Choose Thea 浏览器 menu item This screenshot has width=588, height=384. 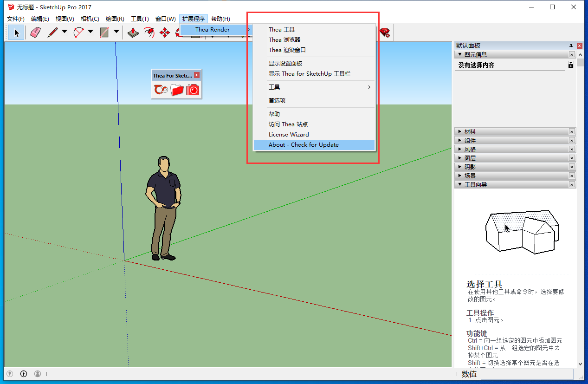(x=314, y=39)
